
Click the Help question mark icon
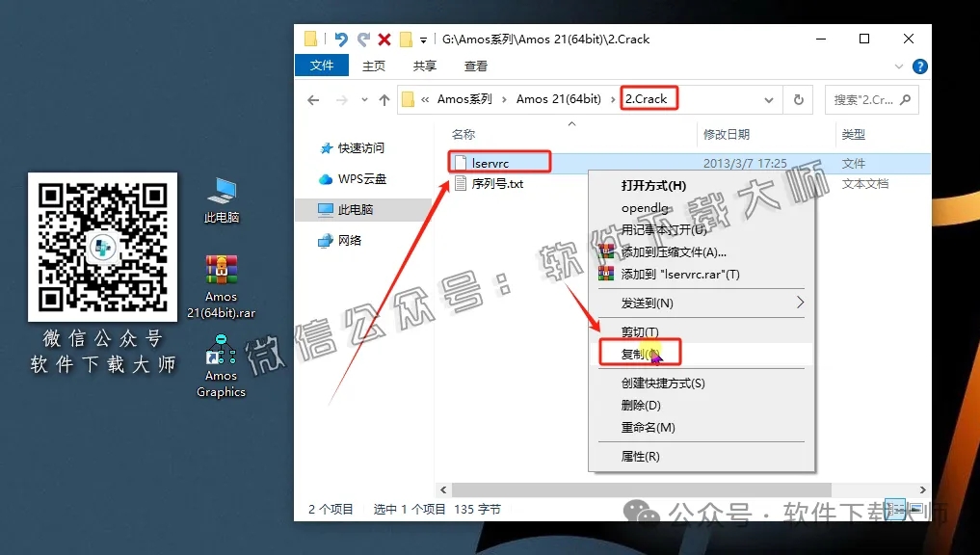[919, 66]
